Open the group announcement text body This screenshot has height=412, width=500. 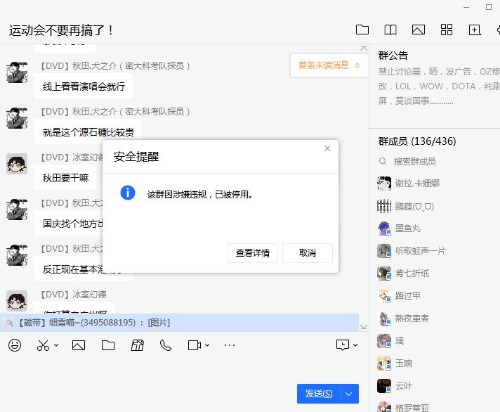[x=439, y=86]
